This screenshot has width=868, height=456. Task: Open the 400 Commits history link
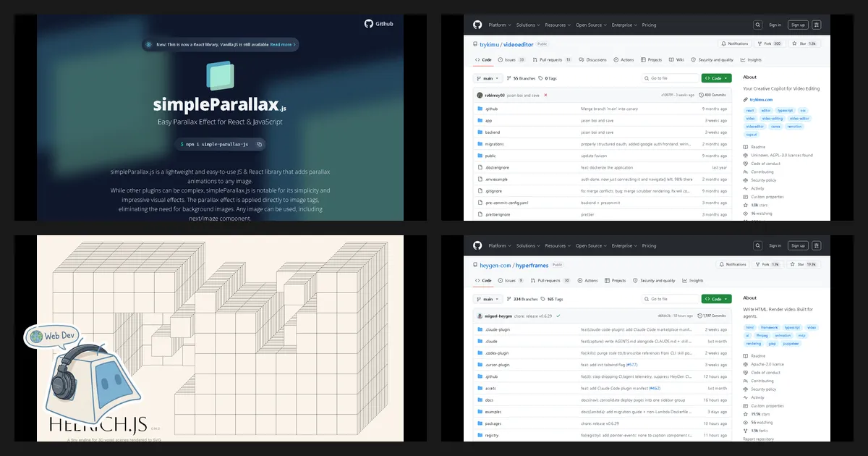click(714, 95)
